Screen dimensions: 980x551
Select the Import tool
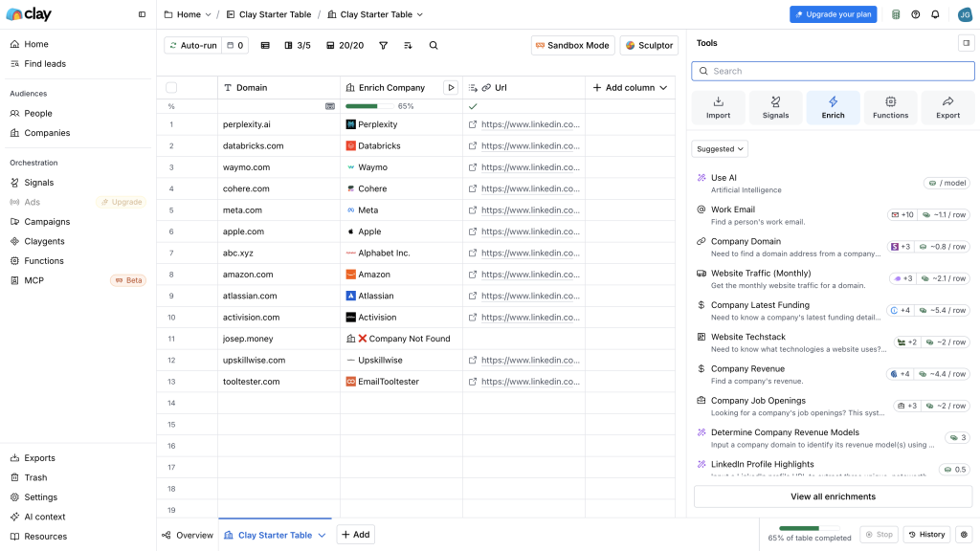(x=718, y=107)
